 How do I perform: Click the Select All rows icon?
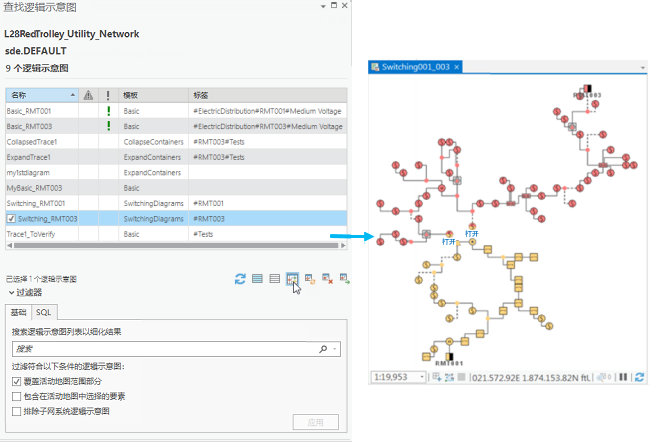(x=257, y=279)
